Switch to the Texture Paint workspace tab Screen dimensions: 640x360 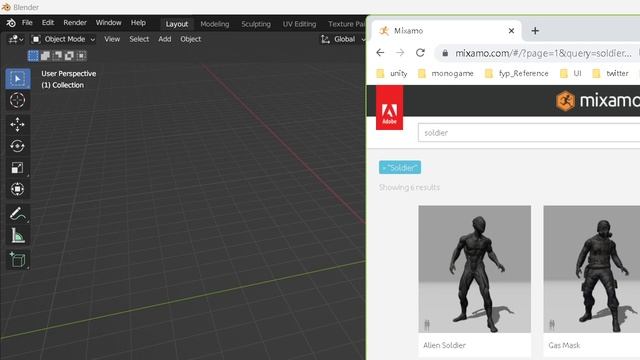[x=346, y=24]
